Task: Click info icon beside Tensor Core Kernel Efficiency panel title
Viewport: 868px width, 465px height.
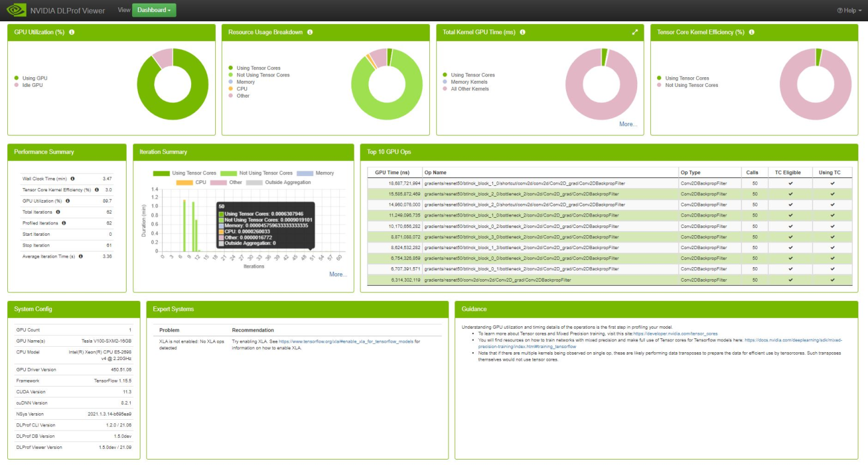Action: pos(752,32)
